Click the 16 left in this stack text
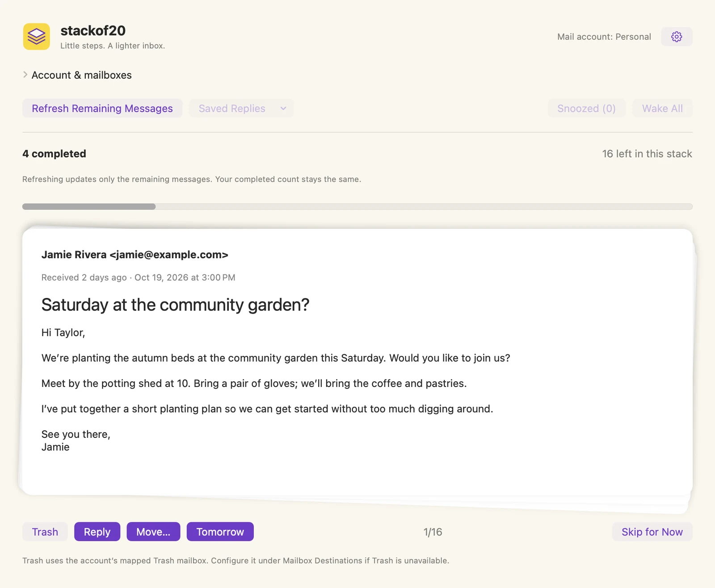 (647, 154)
